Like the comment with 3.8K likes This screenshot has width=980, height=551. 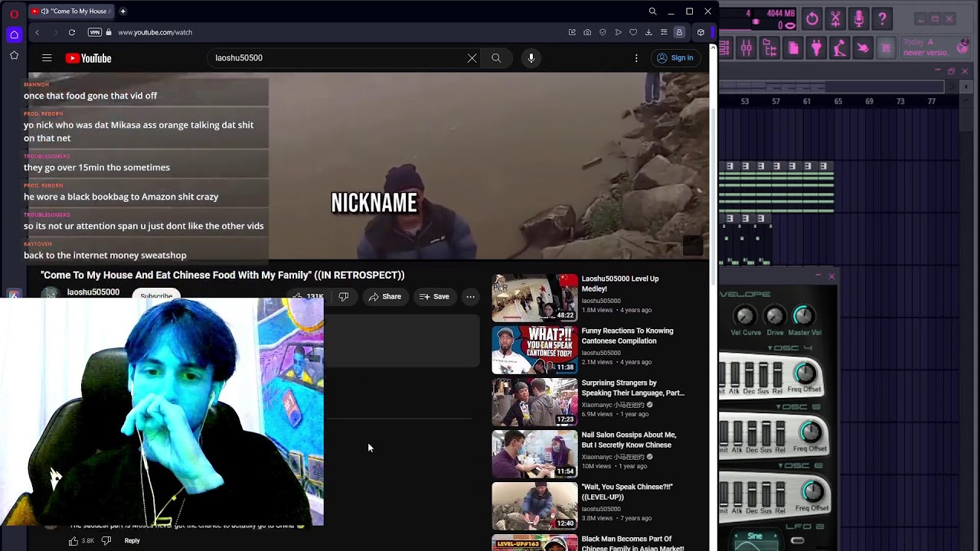pyautogui.click(x=73, y=541)
